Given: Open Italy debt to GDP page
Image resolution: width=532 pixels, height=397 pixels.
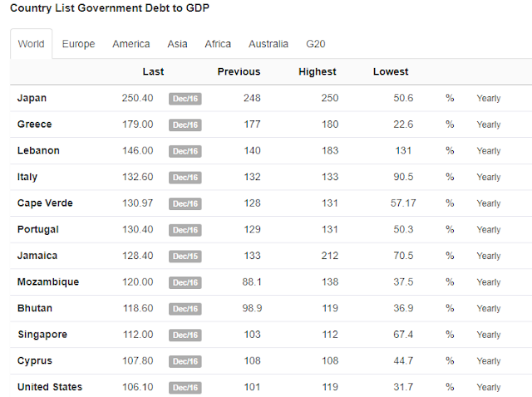Looking at the screenshot, I should click(27, 177).
